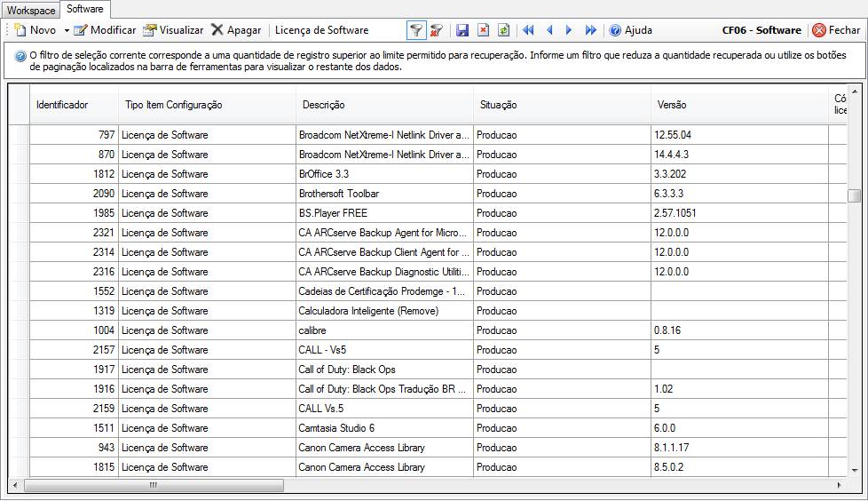This screenshot has width=868, height=501.
Task: Click the clear filter funnel icon
Action: [x=436, y=30]
